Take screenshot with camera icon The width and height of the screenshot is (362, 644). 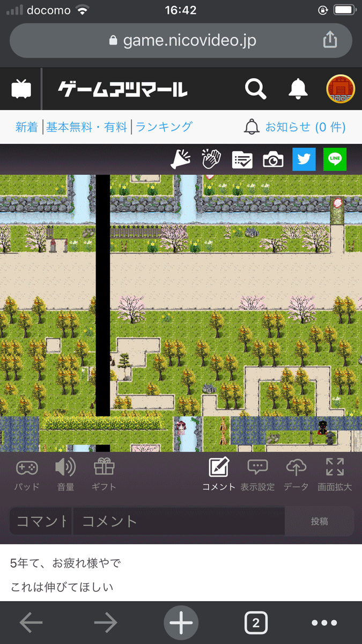[273, 160]
